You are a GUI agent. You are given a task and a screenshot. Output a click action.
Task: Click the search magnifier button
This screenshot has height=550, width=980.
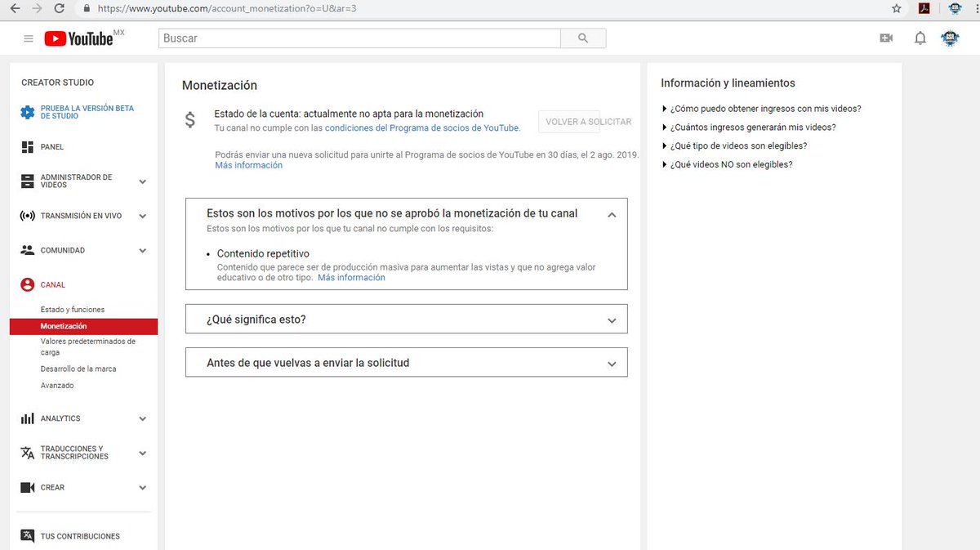point(583,38)
